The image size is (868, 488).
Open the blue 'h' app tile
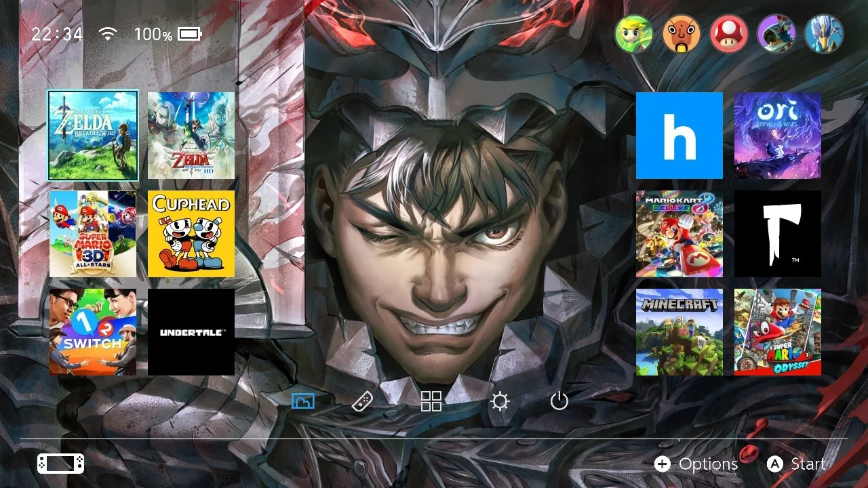[679, 136]
